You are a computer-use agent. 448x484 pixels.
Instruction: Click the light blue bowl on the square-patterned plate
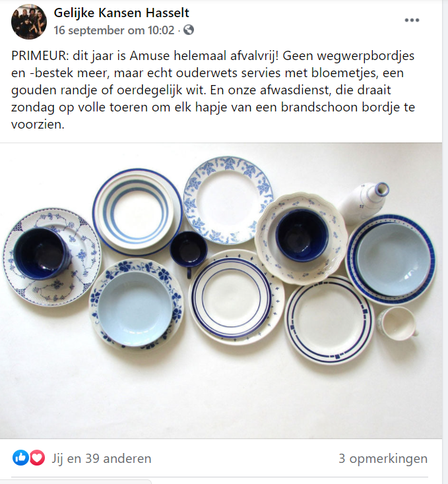pos(393,260)
